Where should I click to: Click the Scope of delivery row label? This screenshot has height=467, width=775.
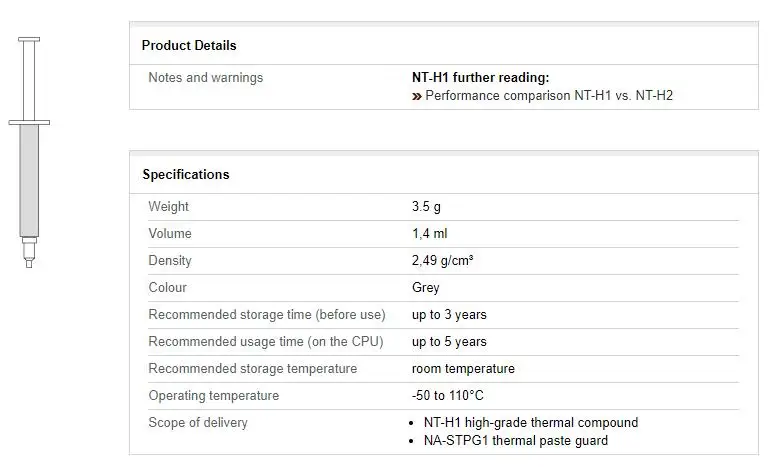click(x=198, y=423)
